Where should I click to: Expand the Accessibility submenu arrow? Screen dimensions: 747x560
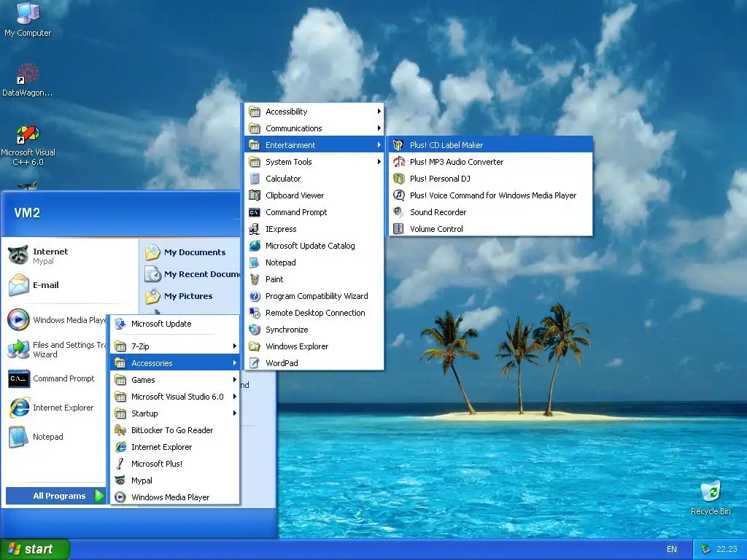pyautogui.click(x=379, y=112)
